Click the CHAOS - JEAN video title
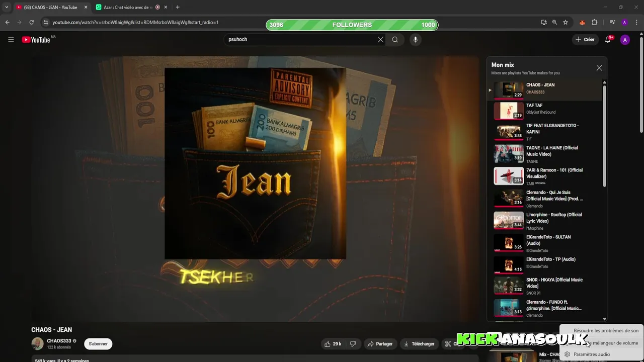 [x=51, y=330]
